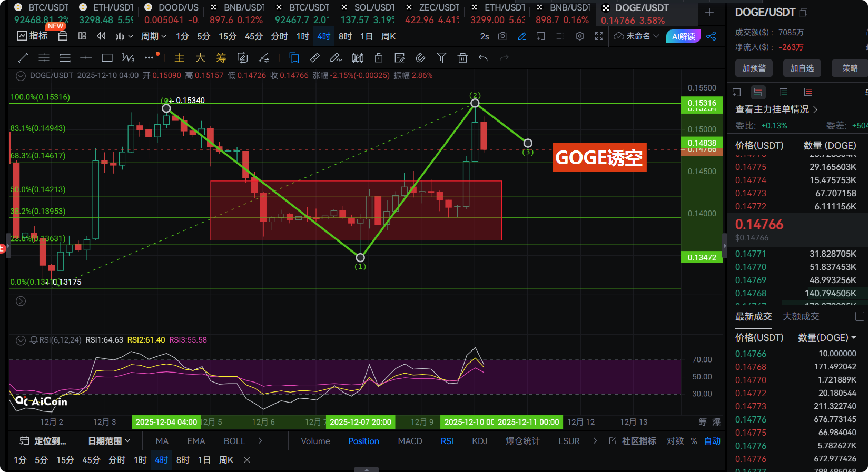Screen dimensions: 868x472
Task: Click the AI解读 button
Action: (x=683, y=36)
